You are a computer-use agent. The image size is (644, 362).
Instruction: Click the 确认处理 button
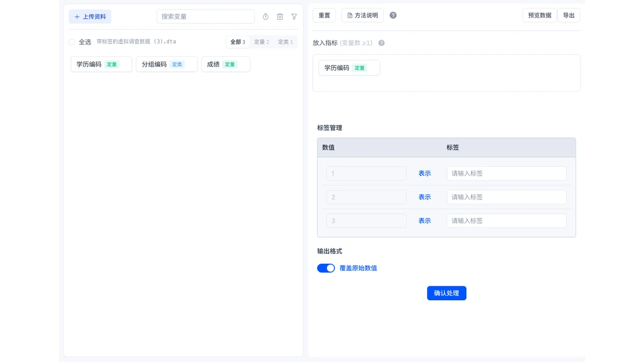coord(447,293)
